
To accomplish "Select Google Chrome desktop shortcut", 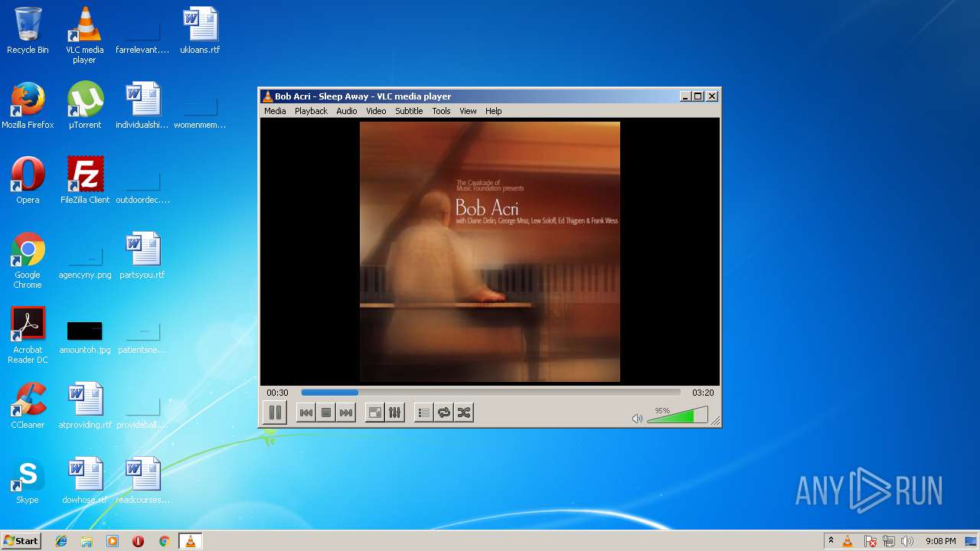I will pos(28,260).
